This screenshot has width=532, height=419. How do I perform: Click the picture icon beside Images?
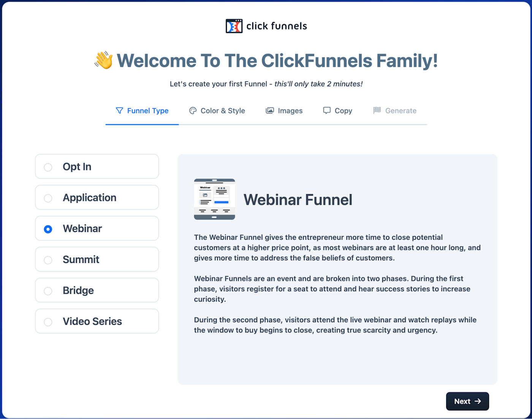pyautogui.click(x=270, y=111)
